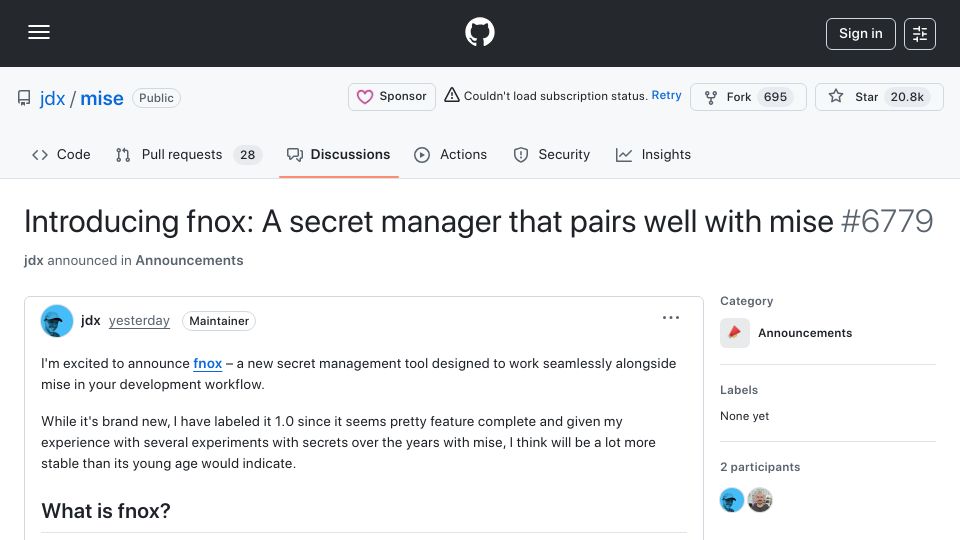
Task: Follow the fnox hyperlink in the post
Action: pos(208,363)
